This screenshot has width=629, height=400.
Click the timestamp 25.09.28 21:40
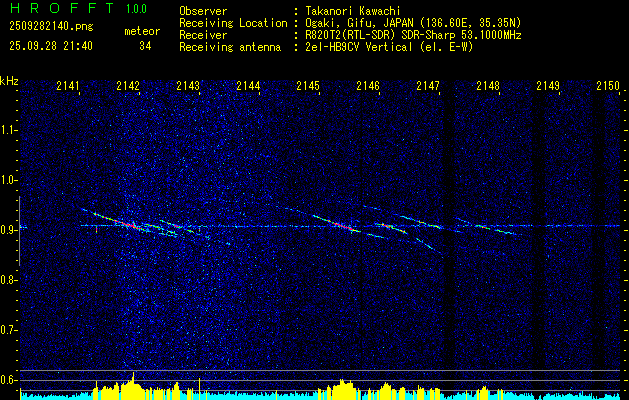click(x=51, y=46)
